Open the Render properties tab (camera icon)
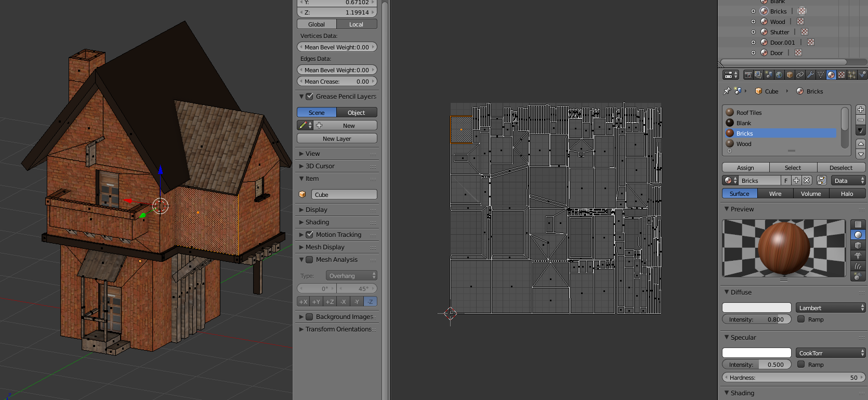Screen dimensions: 868x400 click(748, 75)
